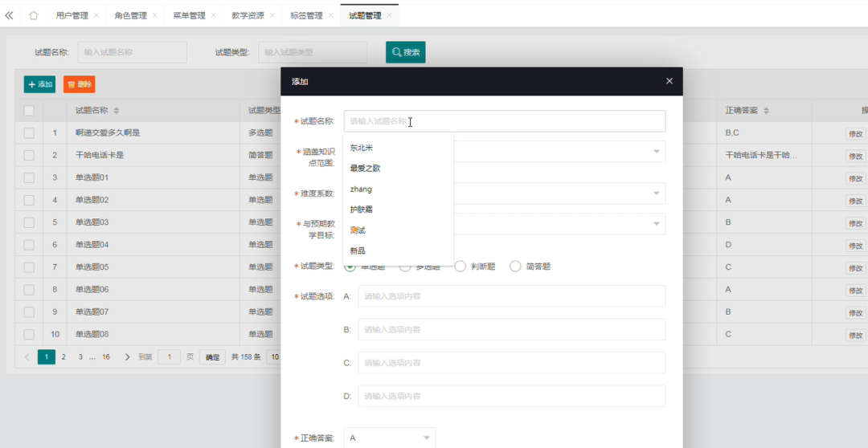This screenshot has width=868, height=448.
Task: Open the 涵盖知识点范围 dropdown arrow
Action: click(657, 152)
